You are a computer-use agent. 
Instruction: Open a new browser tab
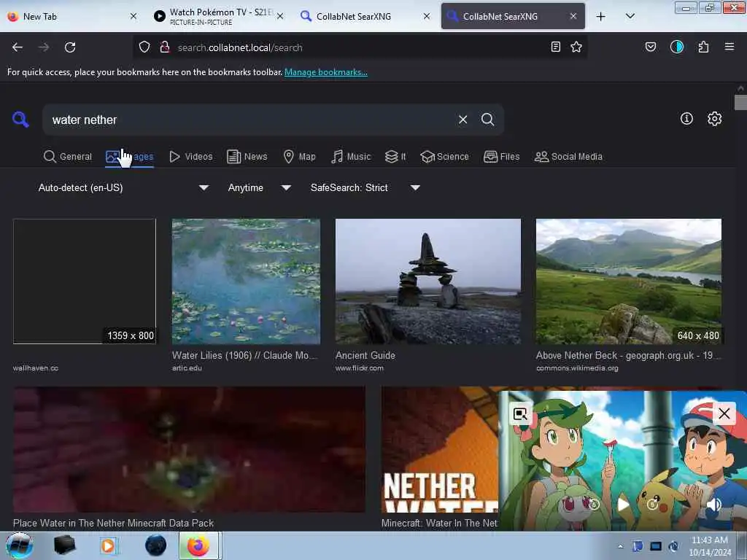(x=601, y=16)
